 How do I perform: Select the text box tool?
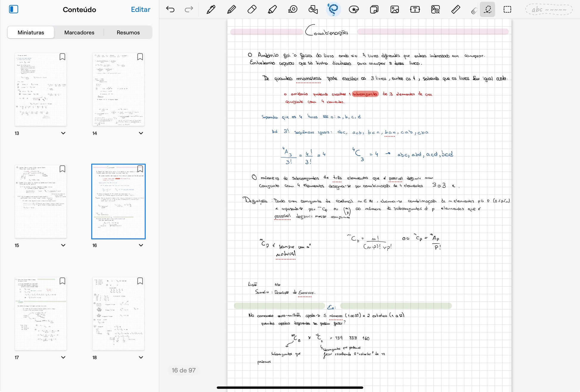(x=415, y=10)
